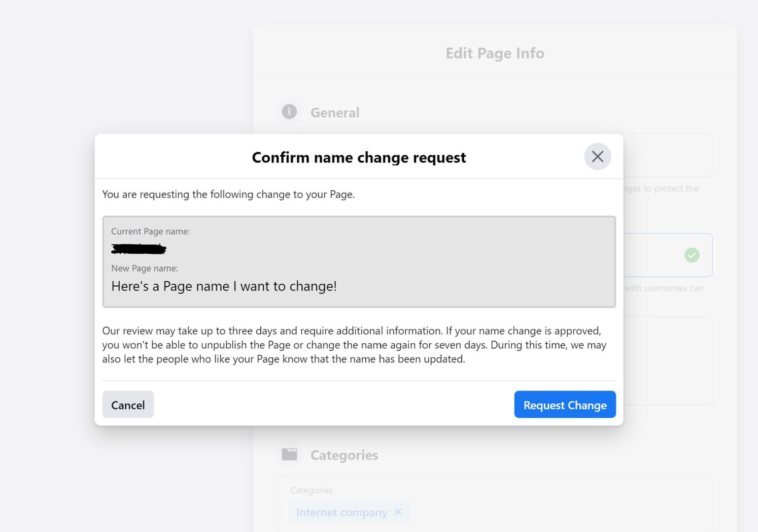Screen dimensions: 758x532
Task: Click the redacted current Page name
Action: point(138,249)
